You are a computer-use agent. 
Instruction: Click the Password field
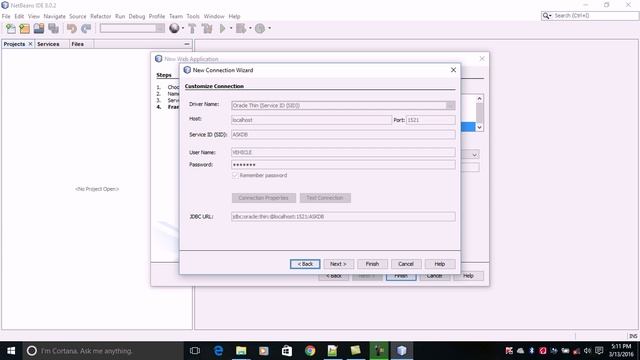tap(343, 164)
